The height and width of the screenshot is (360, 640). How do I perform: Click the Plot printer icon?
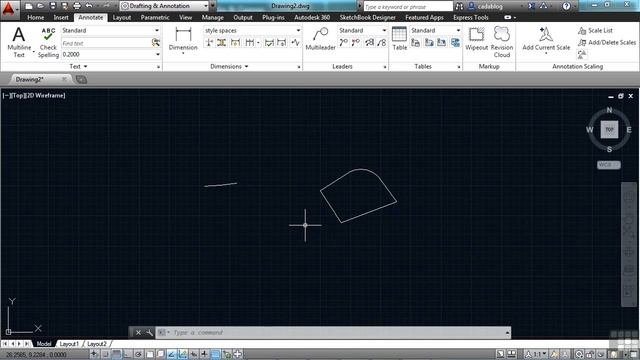[x=77, y=6]
